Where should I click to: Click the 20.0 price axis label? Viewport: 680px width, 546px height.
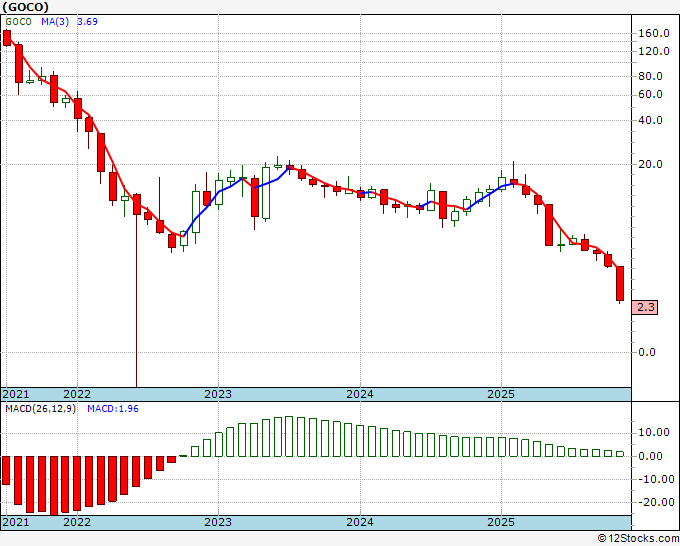tap(651, 164)
